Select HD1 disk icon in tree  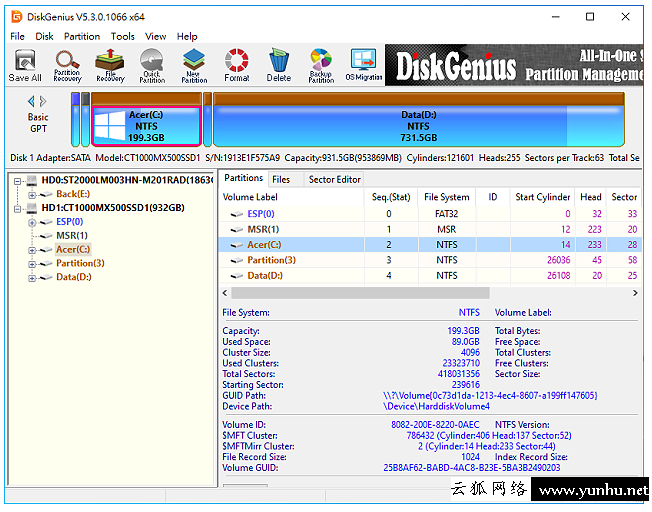click(x=32, y=208)
